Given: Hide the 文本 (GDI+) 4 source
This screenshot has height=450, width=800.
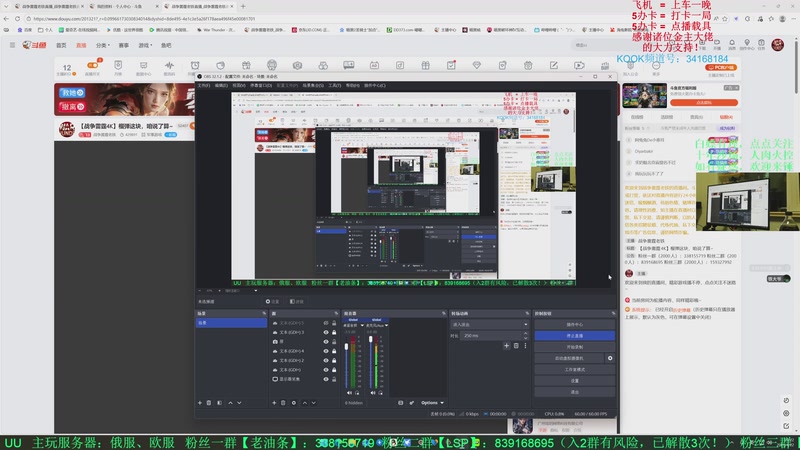Looking at the screenshot, I should click(326, 351).
